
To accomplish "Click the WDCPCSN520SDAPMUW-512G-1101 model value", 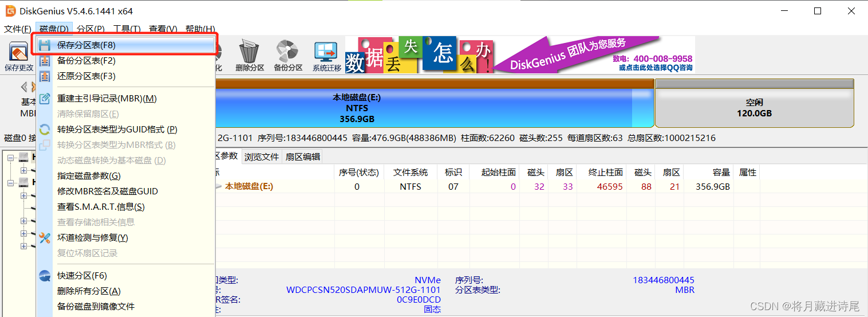I will [364, 290].
